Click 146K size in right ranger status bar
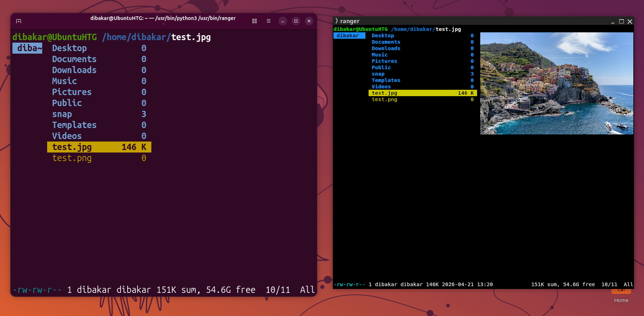Image resolution: width=644 pixels, height=316 pixels. point(432,284)
